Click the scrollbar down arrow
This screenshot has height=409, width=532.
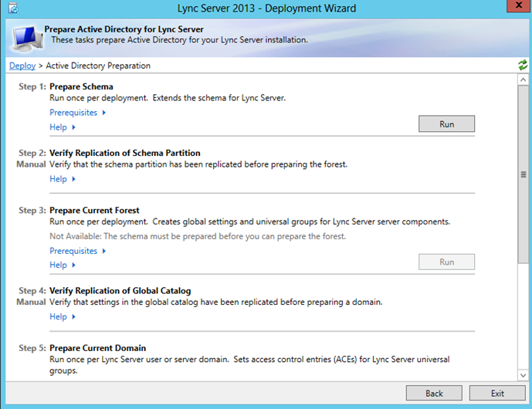point(524,375)
